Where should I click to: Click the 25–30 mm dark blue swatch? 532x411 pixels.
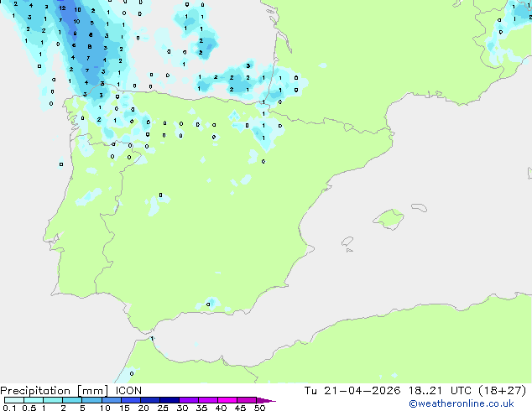[x=170, y=400]
